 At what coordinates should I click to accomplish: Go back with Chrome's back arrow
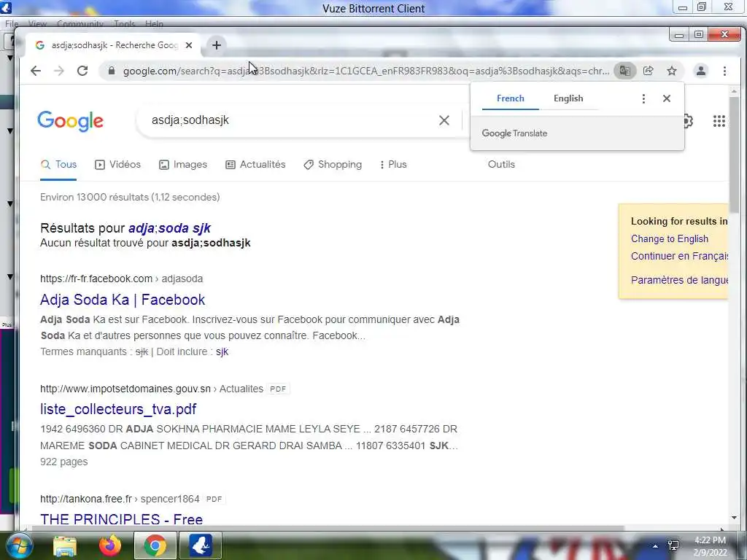[36, 71]
